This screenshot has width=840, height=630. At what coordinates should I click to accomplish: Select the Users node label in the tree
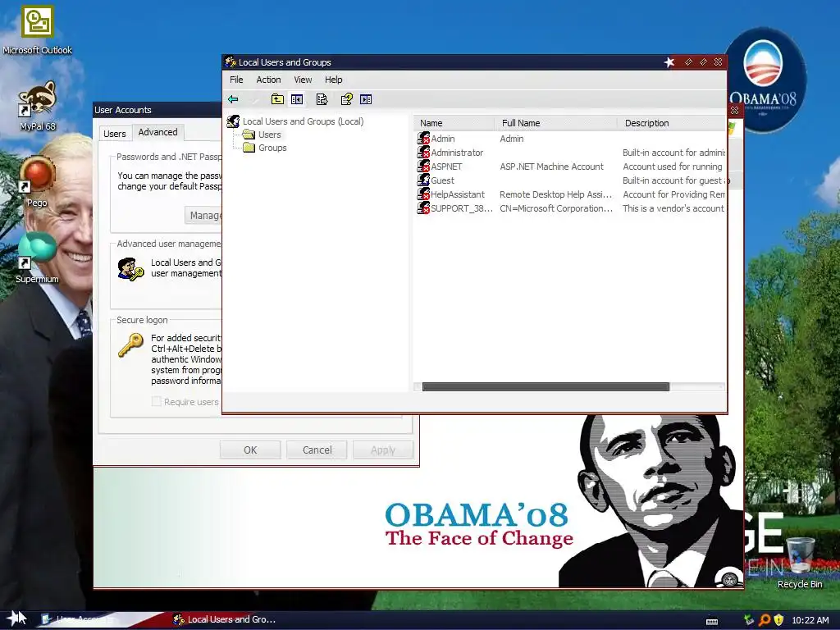pos(269,135)
